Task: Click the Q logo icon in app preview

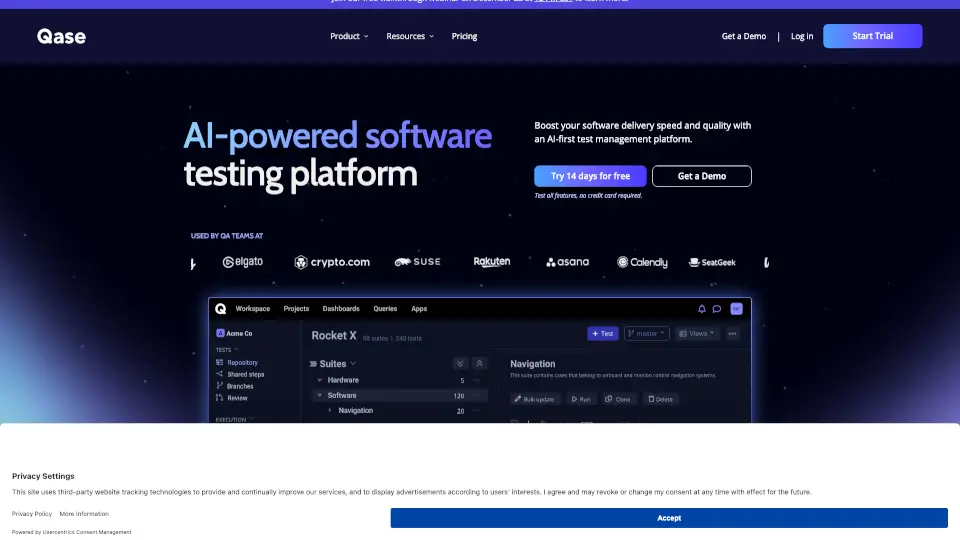Action: tap(220, 309)
